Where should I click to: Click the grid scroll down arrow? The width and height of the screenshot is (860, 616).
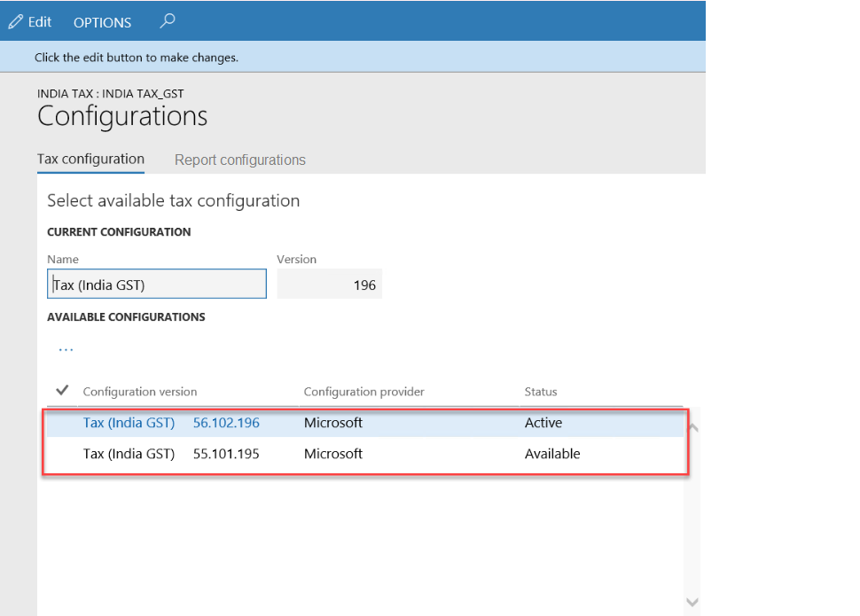692,602
